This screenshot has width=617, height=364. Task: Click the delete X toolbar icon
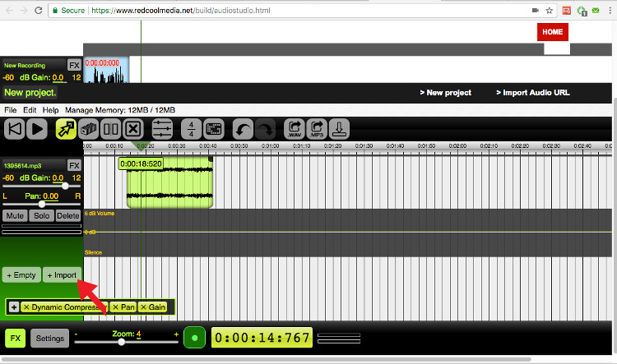[134, 129]
